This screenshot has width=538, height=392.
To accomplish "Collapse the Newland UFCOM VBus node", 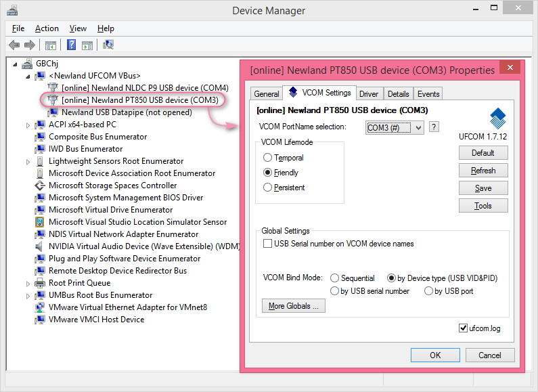I will click(28, 77).
